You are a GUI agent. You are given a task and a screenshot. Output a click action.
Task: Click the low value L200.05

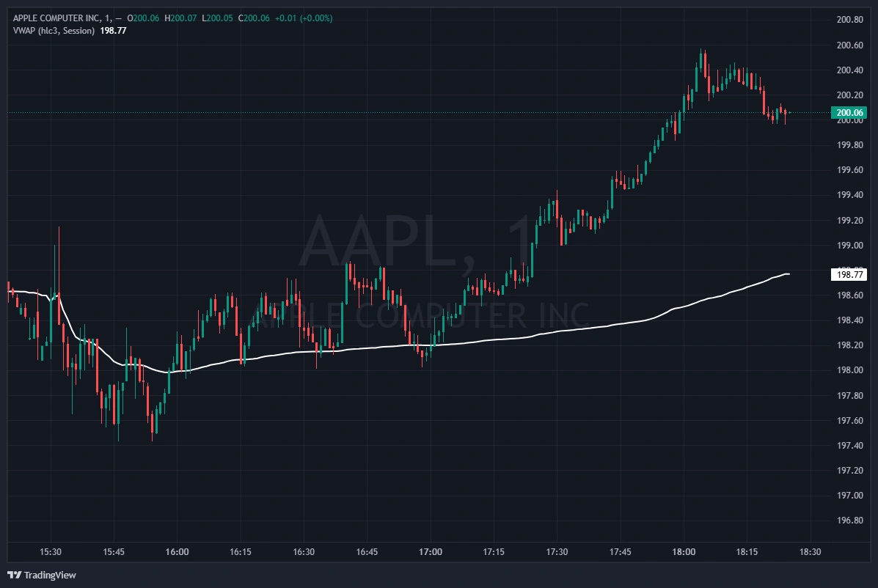[x=217, y=18]
